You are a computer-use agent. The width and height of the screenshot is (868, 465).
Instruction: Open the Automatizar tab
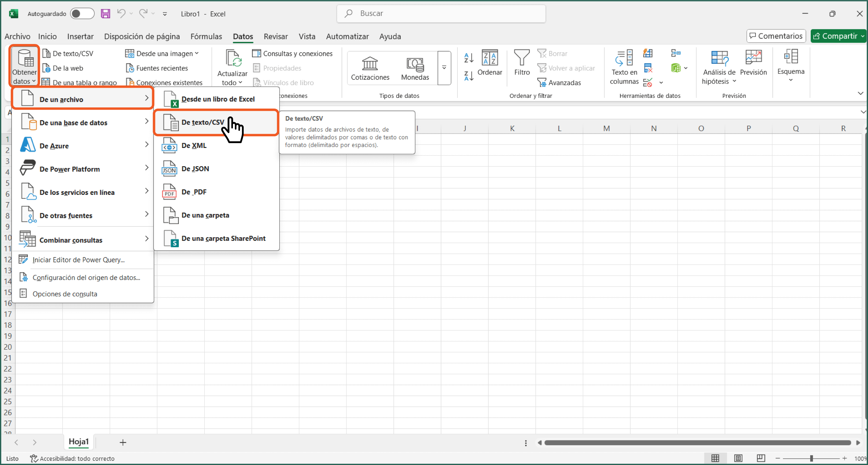(x=347, y=36)
